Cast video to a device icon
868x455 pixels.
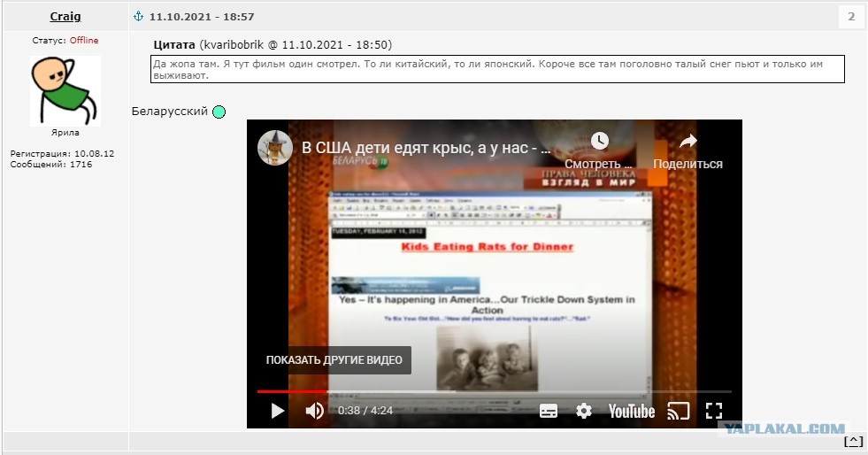pyautogui.click(x=678, y=411)
